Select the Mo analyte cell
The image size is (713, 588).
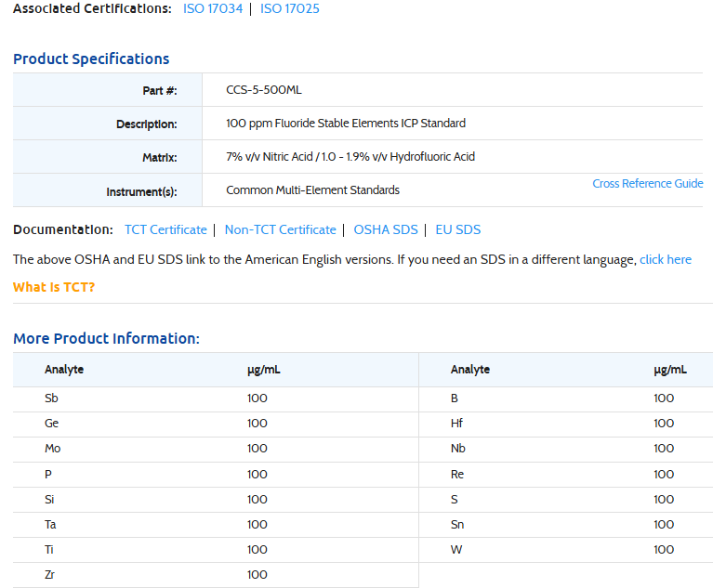[53, 449]
